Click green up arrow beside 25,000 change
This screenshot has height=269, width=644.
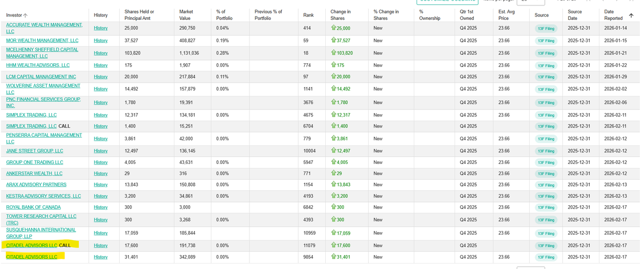(x=334, y=28)
